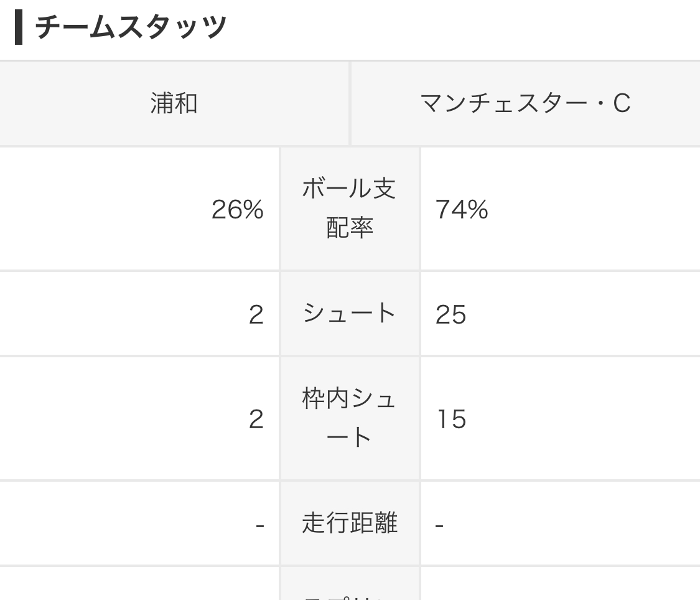This screenshot has width=700, height=600.
Task: Select the 浦和 team header cell
Action: (174, 103)
